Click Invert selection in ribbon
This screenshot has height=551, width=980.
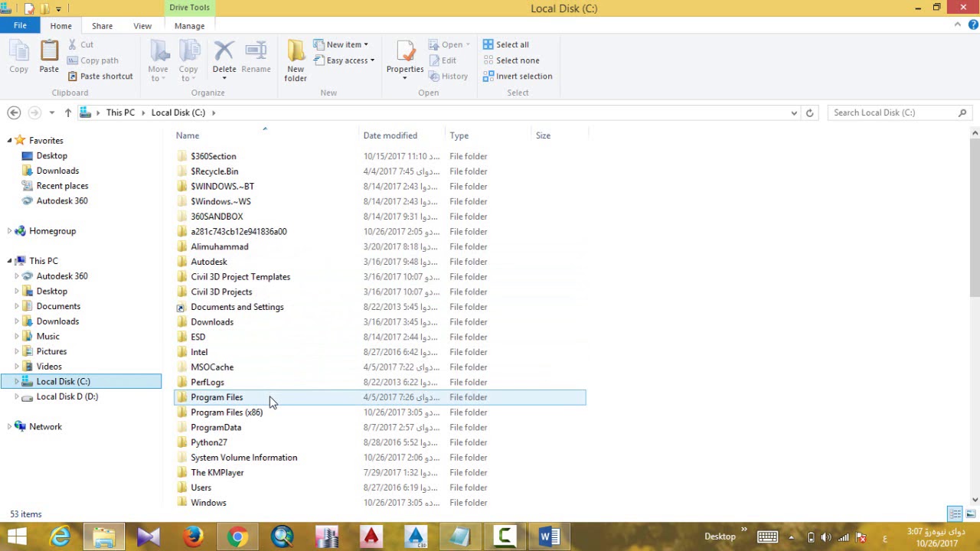coord(517,76)
